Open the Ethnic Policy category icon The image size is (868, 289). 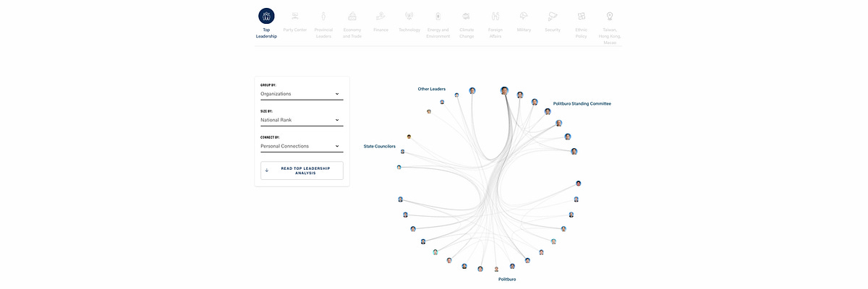(x=581, y=16)
